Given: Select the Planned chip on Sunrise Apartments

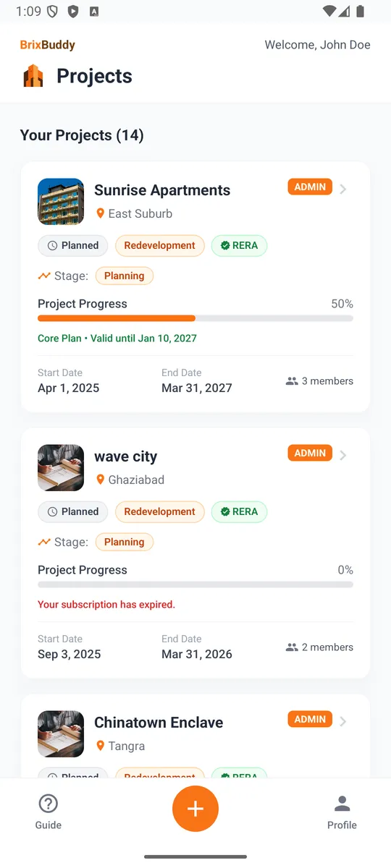Looking at the screenshot, I should click(x=72, y=245).
